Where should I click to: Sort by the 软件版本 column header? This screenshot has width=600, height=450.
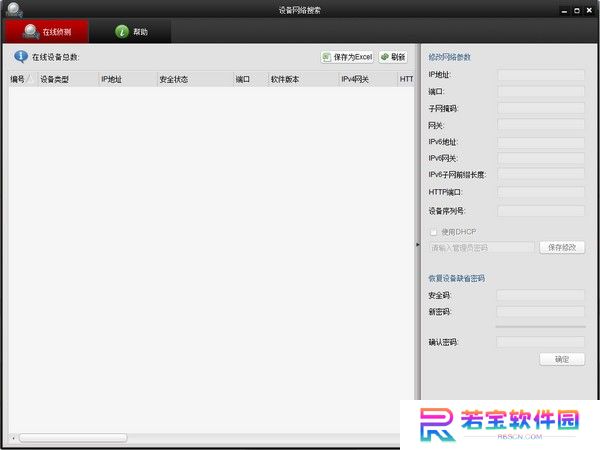[303, 79]
